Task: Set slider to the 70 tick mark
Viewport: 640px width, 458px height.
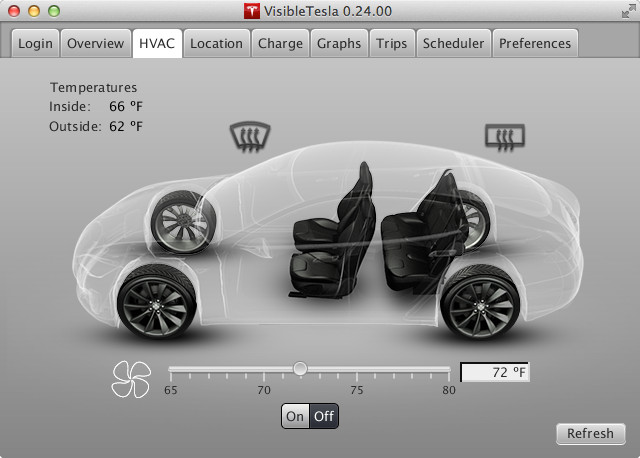Action: click(264, 375)
